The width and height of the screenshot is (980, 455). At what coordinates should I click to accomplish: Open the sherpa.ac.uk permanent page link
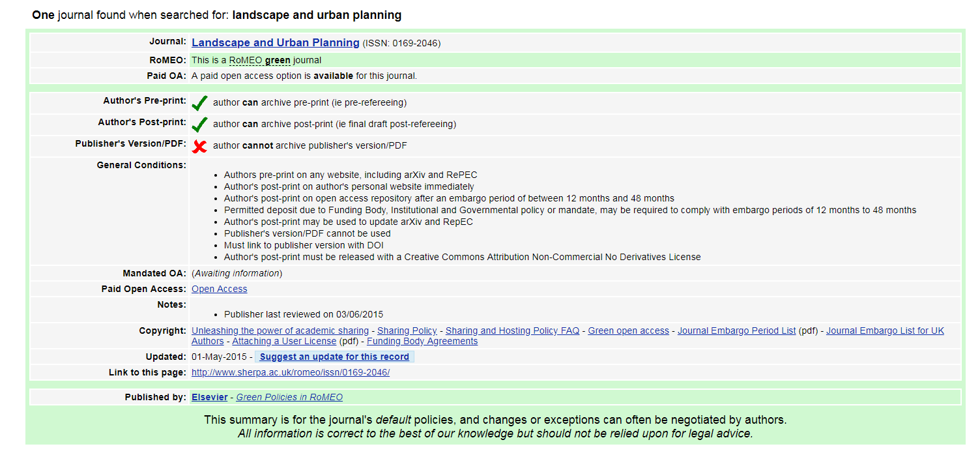pyautogui.click(x=290, y=373)
